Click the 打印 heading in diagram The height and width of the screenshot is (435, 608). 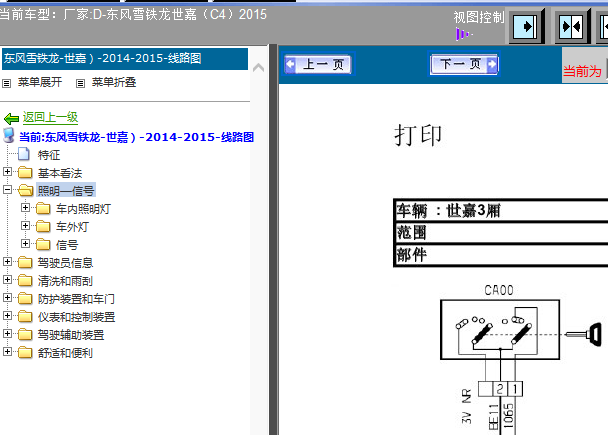(418, 135)
